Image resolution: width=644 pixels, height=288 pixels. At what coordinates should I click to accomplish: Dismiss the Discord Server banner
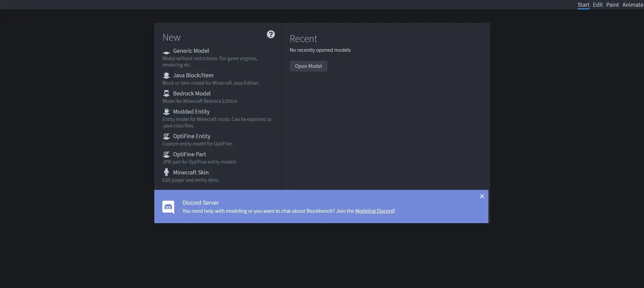click(x=482, y=196)
